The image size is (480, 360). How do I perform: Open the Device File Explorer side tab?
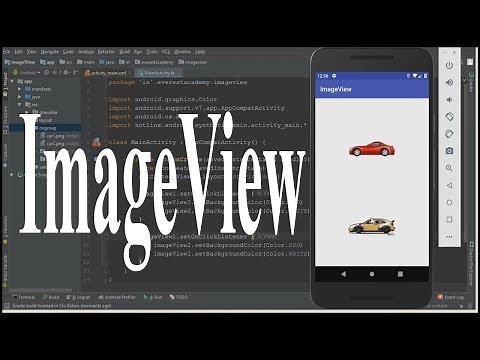[x=471, y=264]
